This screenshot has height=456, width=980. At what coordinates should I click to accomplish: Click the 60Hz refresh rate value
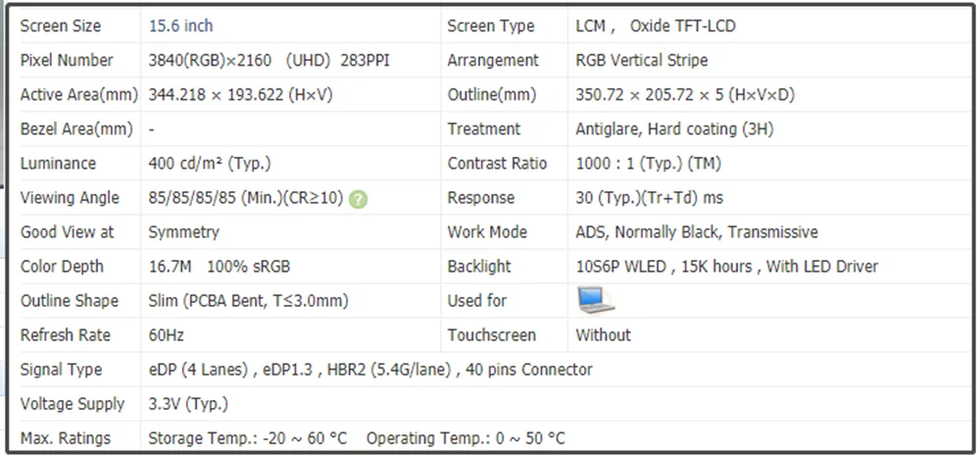coord(166,335)
